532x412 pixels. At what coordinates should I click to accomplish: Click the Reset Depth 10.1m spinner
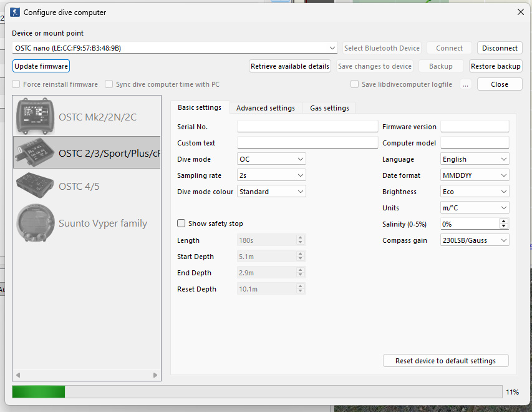click(x=271, y=289)
